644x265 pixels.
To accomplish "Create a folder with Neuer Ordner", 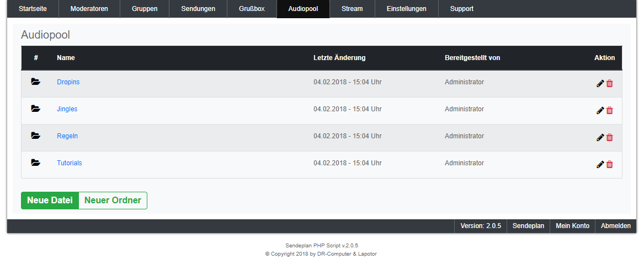I will coord(113,201).
